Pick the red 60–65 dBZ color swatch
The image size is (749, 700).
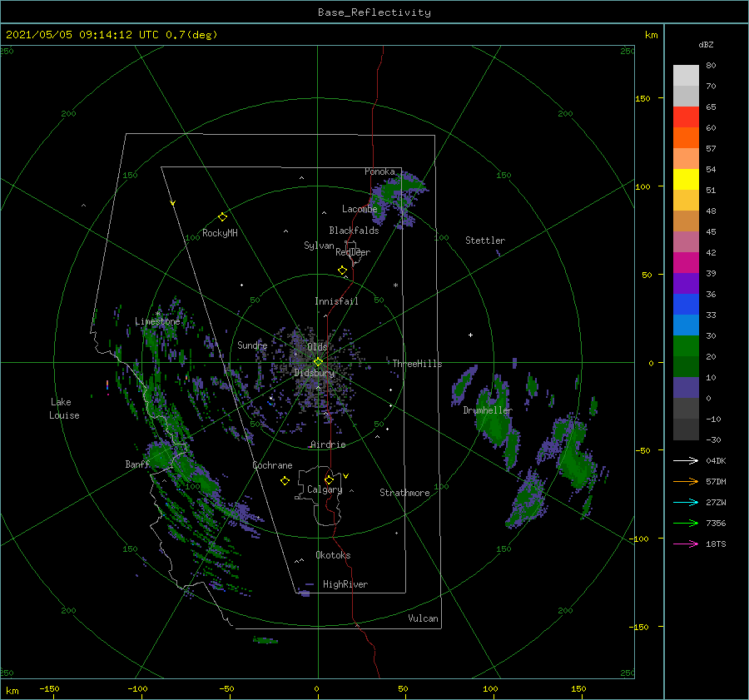pyautogui.click(x=686, y=117)
